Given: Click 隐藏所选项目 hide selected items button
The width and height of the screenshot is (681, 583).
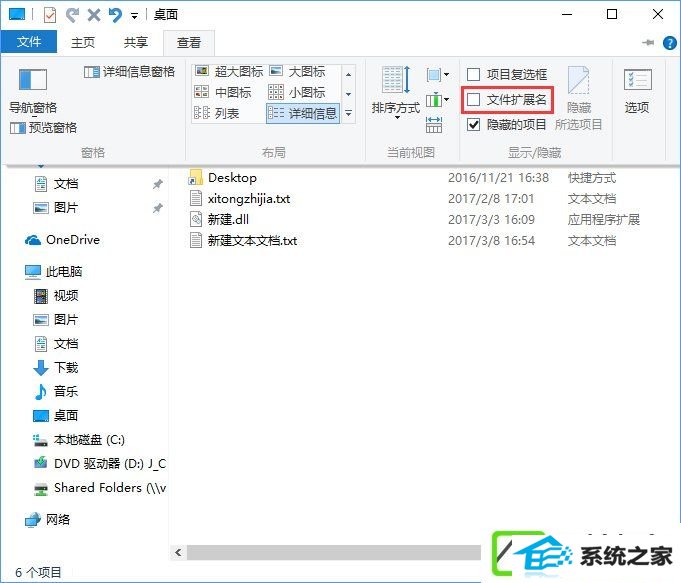Looking at the screenshot, I should pos(579,98).
